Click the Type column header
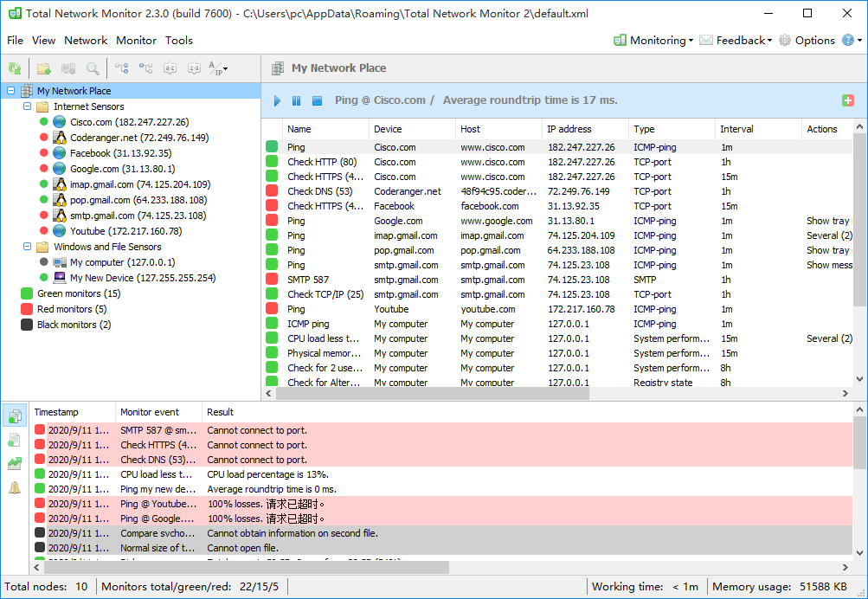The height and width of the screenshot is (599, 868). pos(672,129)
